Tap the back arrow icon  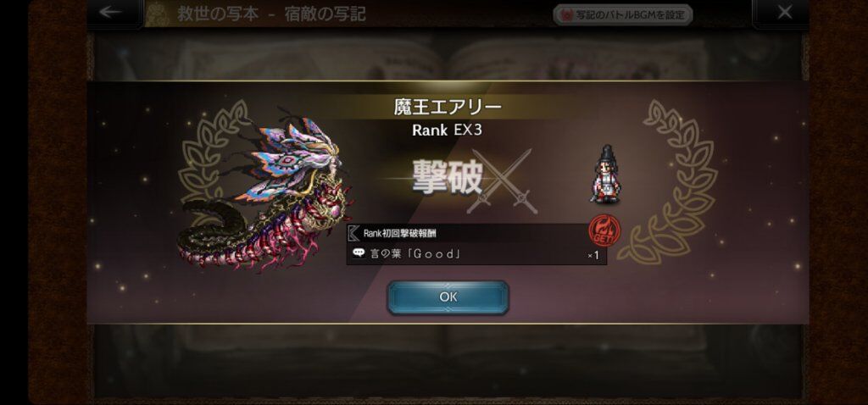click(x=111, y=12)
